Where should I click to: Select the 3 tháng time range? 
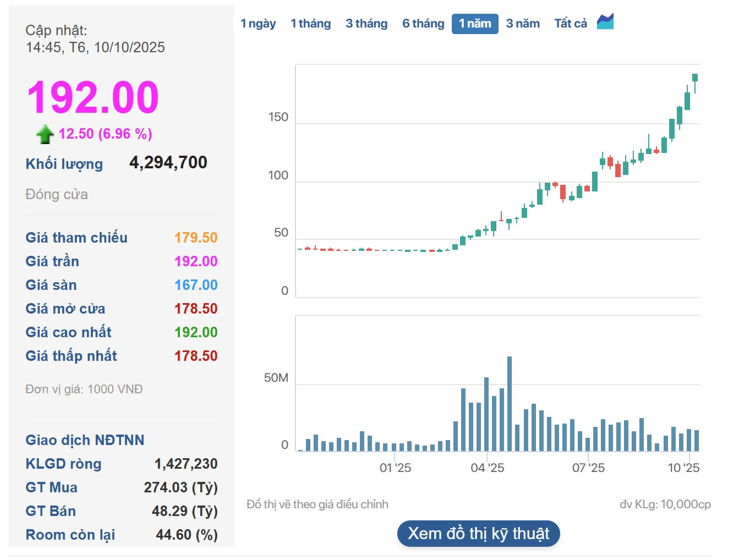(x=366, y=24)
